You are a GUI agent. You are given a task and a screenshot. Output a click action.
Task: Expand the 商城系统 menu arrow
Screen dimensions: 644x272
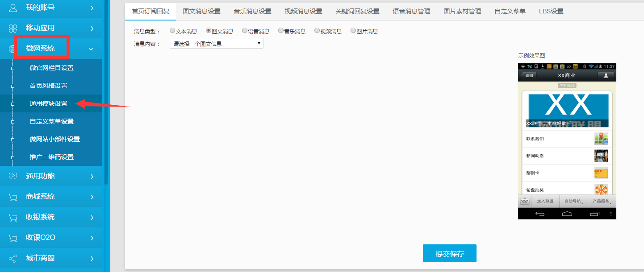[92, 197]
